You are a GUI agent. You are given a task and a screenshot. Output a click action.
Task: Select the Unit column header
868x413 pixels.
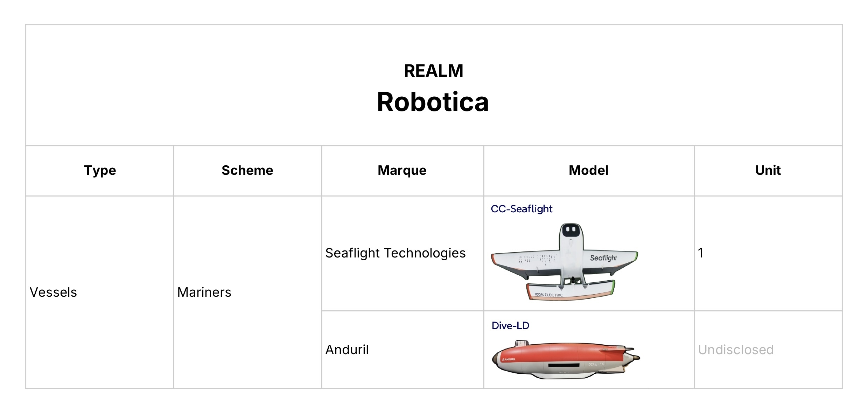pos(768,170)
